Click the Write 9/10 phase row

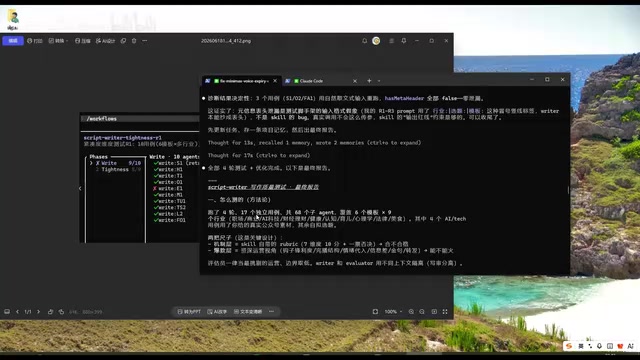pos(116,163)
